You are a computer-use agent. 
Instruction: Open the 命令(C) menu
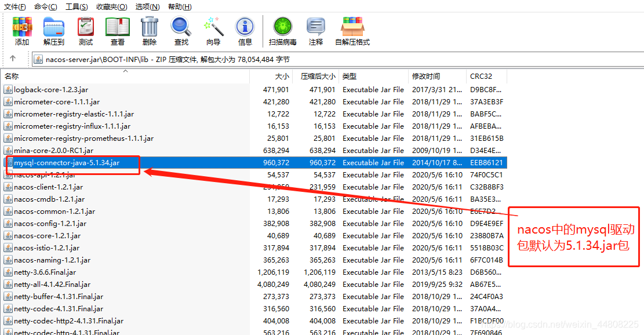click(46, 6)
